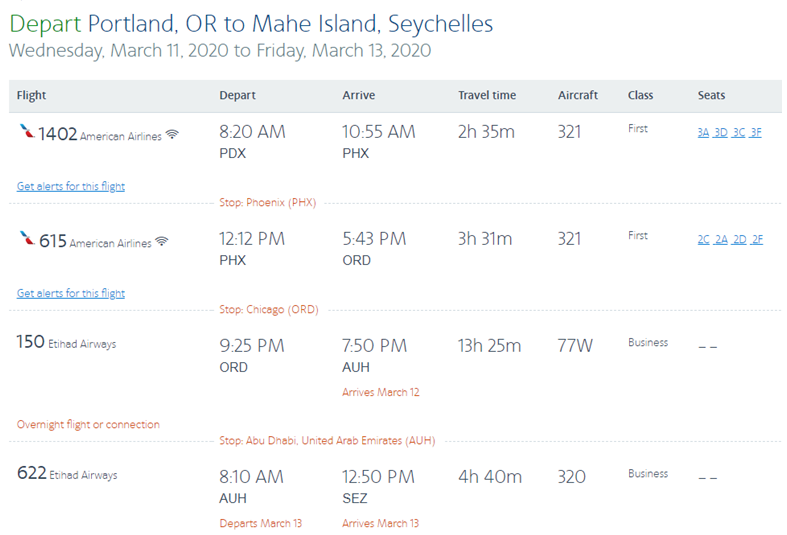Click the American Airlines logo for flight 1402

click(x=27, y=131)
